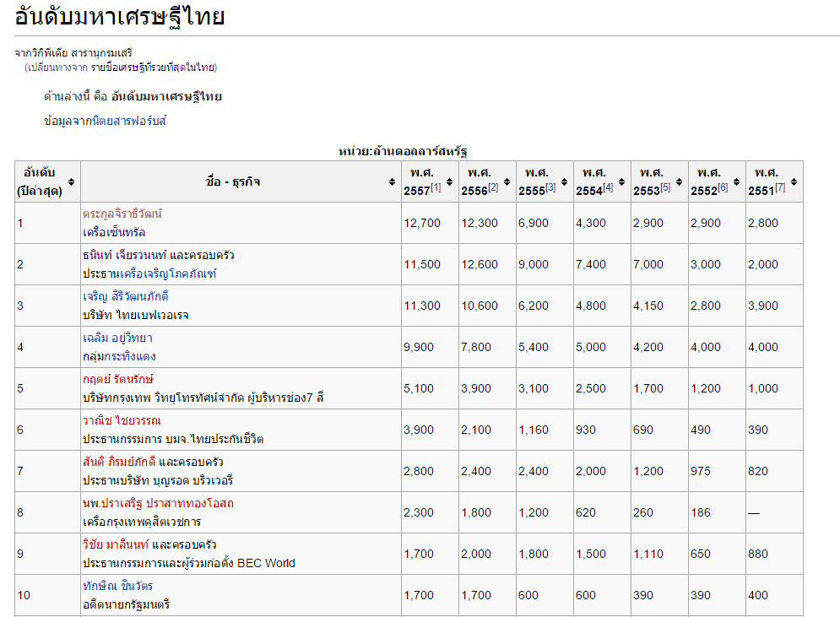
Task: Open ตระกูลจิราธิวัฒน์ link
Action: 122,214
